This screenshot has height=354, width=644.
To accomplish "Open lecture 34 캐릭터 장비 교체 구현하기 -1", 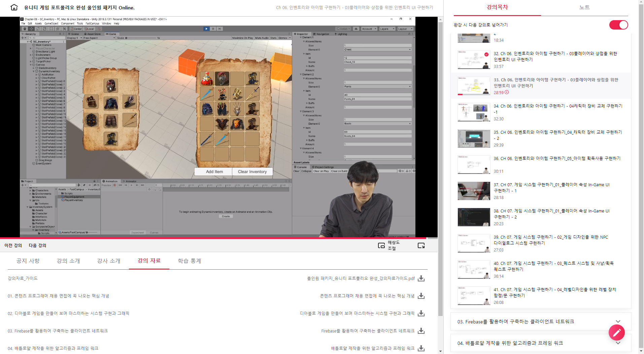I will pyautogui.click(x=541, y=112).
